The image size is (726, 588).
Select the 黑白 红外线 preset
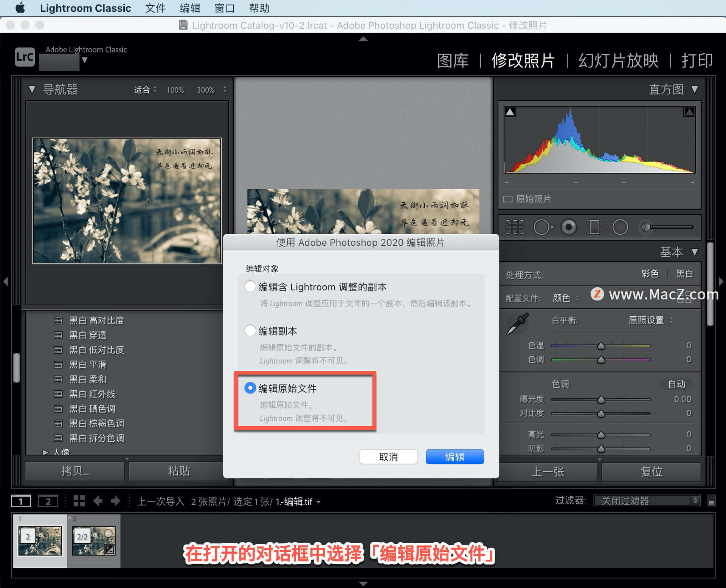point(92,394)
